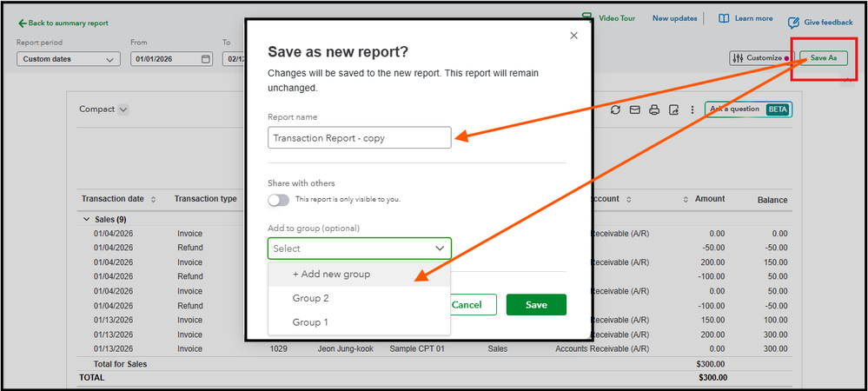
Task: Click the Report name input field
Action: tap(359, 138)
